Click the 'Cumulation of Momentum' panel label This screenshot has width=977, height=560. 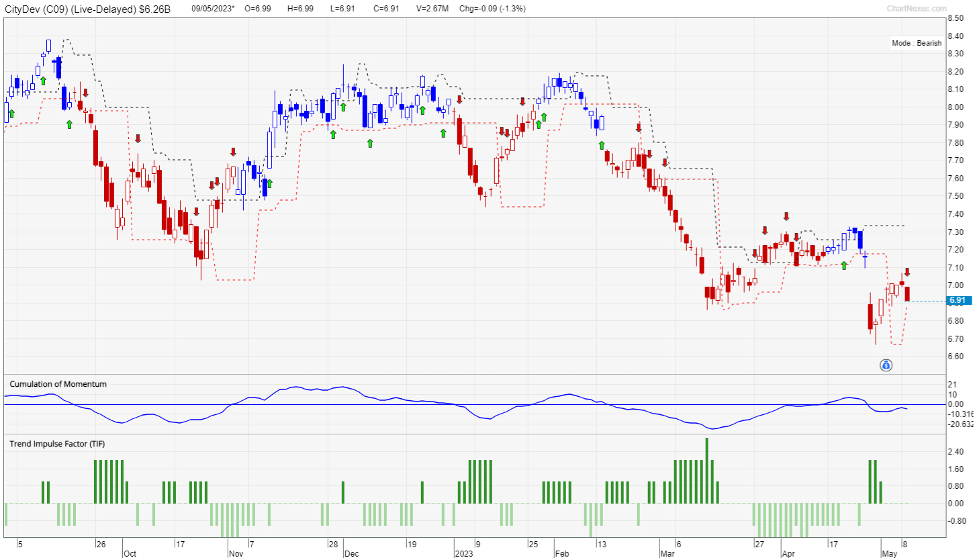pos(58,384)
